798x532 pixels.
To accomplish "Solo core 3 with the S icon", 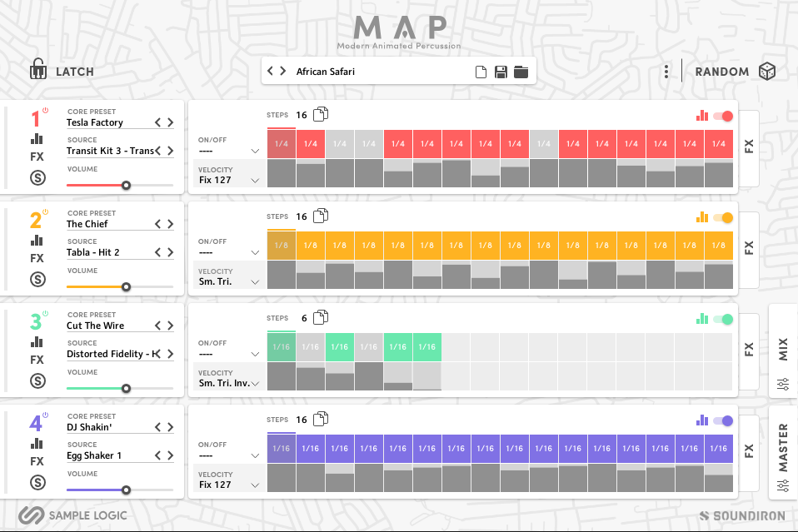I will point(37,381).
